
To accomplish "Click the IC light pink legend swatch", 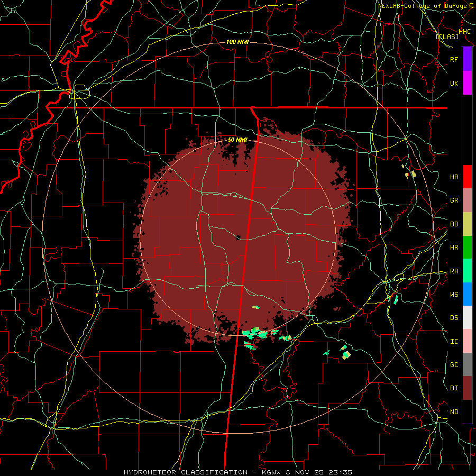I will coord(467,341).
